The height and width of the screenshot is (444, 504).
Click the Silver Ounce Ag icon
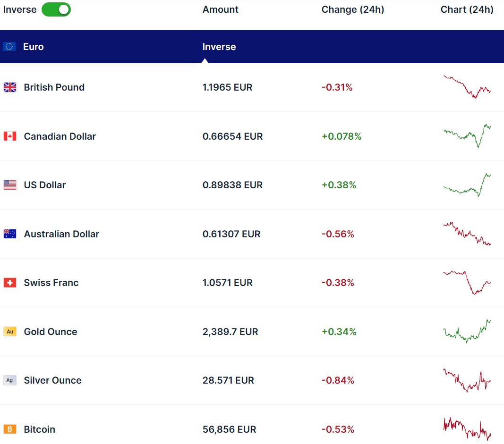pyautogui.click(x=10, y=380)
